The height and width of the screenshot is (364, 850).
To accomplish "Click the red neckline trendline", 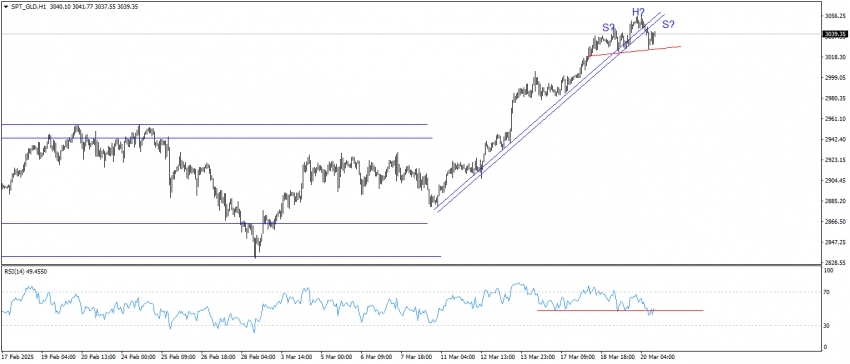I will click(x=634, y=51).
